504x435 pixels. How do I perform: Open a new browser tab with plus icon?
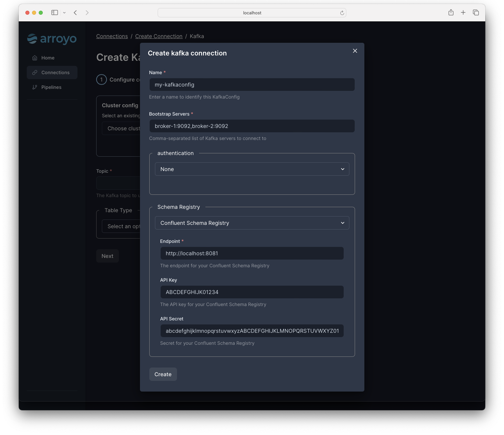coord(463,12)
